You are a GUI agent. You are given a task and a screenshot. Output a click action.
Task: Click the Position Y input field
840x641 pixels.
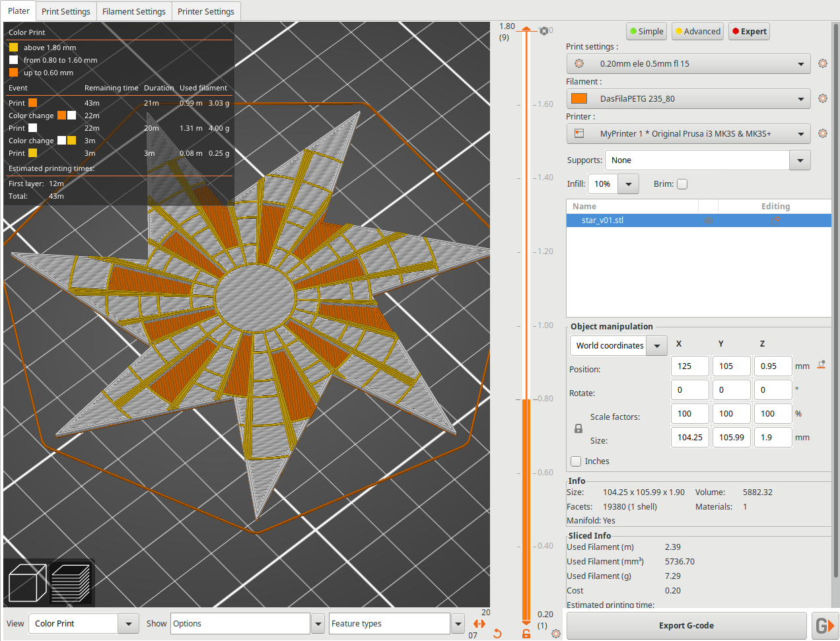(732, 366)
